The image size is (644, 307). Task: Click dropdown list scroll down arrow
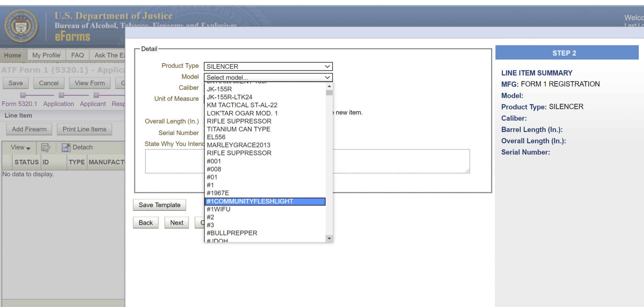click(329, 238)
